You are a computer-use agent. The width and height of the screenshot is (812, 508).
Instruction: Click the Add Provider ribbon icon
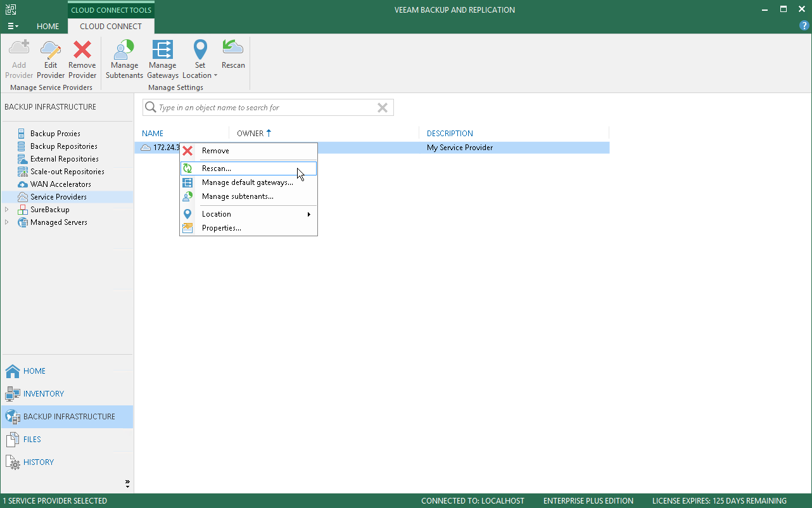[x=19, y=59]
